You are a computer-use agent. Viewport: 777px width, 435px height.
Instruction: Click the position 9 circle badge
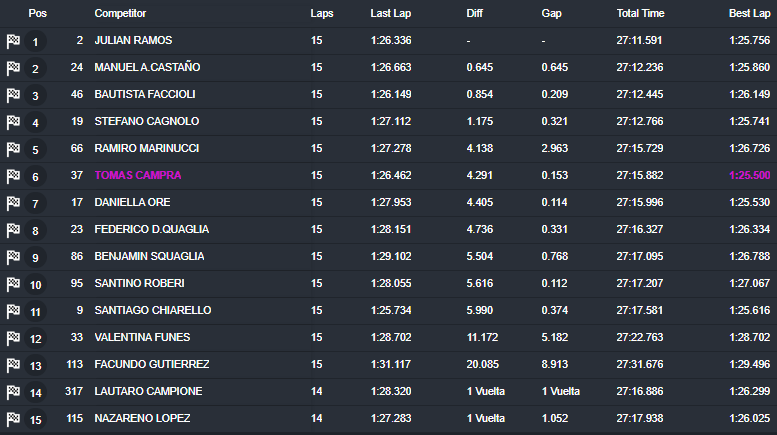tap(35, 258)
